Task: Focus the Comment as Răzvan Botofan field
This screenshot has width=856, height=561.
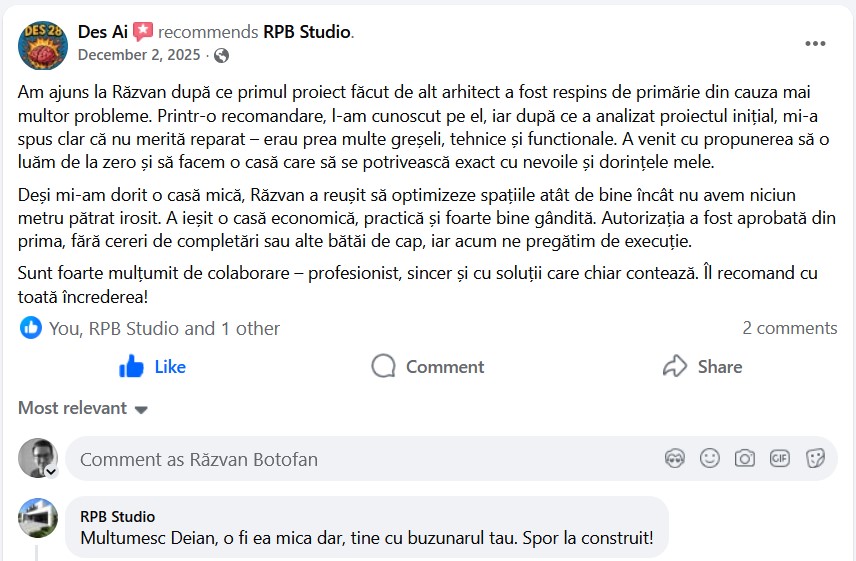Action: point(360,459)
